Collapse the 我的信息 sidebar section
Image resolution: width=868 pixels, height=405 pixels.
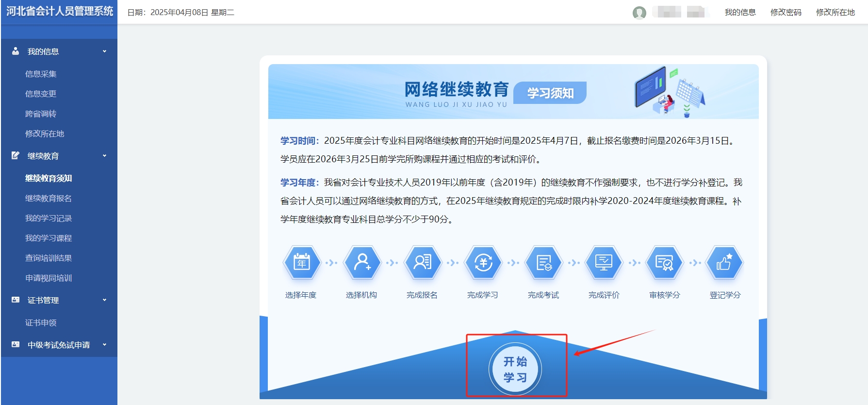coord(58,51)
